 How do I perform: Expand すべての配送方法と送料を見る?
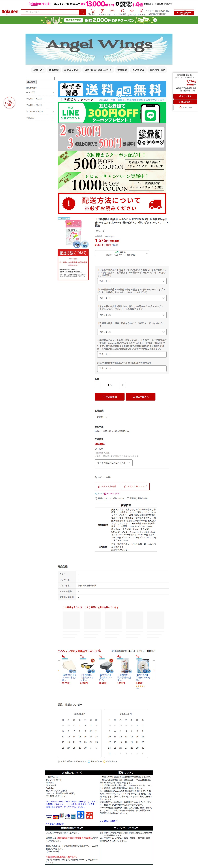114,463
